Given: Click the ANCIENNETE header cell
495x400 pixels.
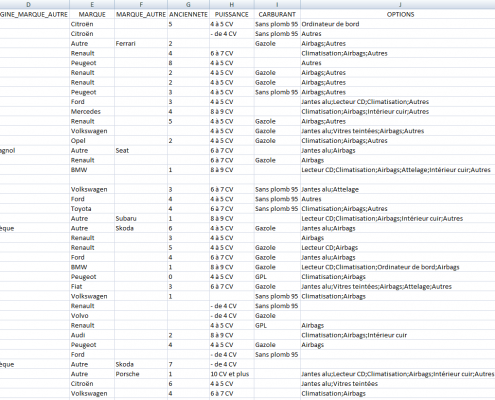Looking at the screenshot, I should tap(188, 14).
